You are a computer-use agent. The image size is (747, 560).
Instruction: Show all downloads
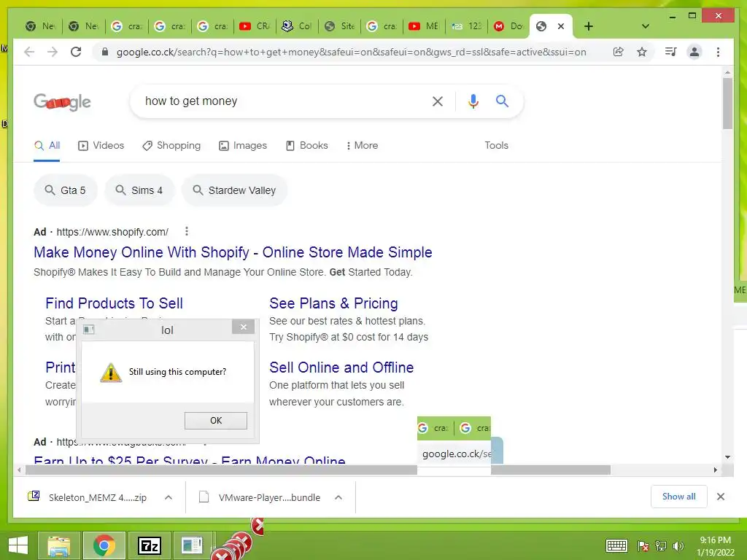[679, 497]
